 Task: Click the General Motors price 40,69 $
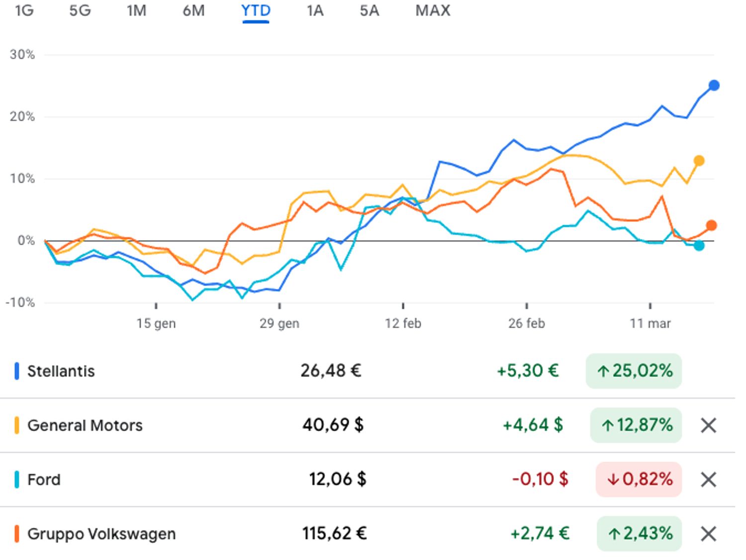pos(333,425)
